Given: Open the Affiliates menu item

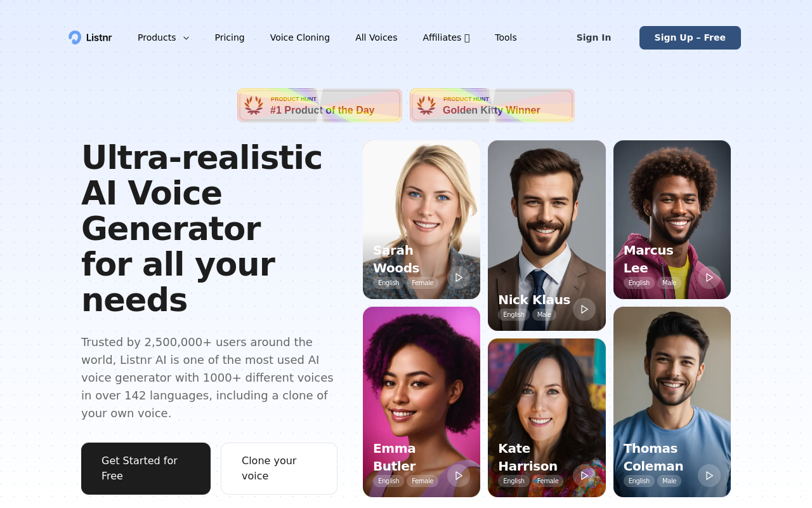Looking at the screenshot, I should point(446,37).
